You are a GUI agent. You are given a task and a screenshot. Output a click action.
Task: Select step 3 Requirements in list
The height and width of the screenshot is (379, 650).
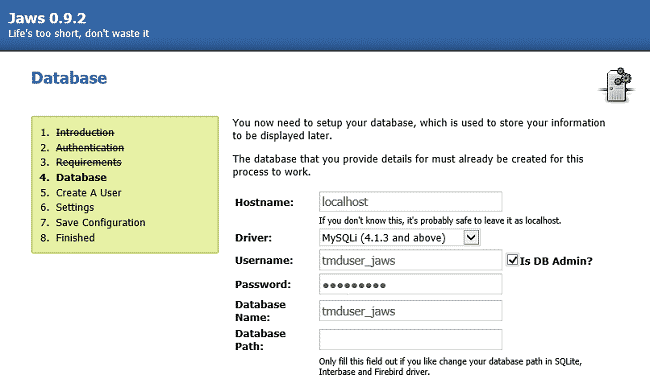click(89, 162)
